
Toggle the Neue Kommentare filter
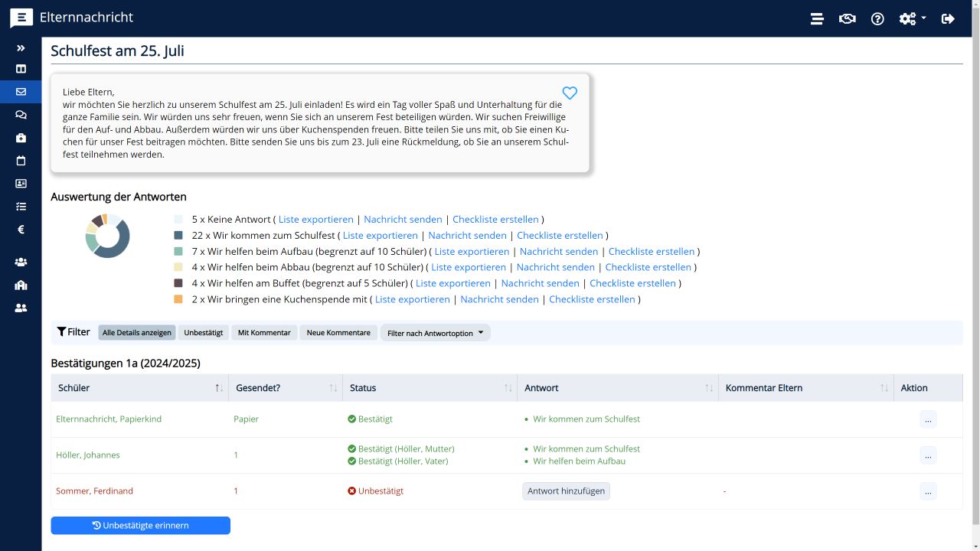click(x=338, y=333)
